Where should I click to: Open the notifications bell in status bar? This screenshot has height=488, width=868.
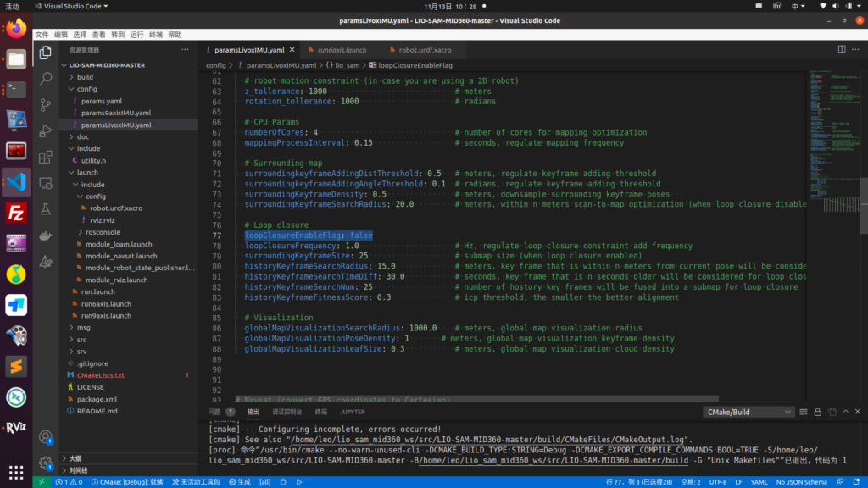(856, 482)
